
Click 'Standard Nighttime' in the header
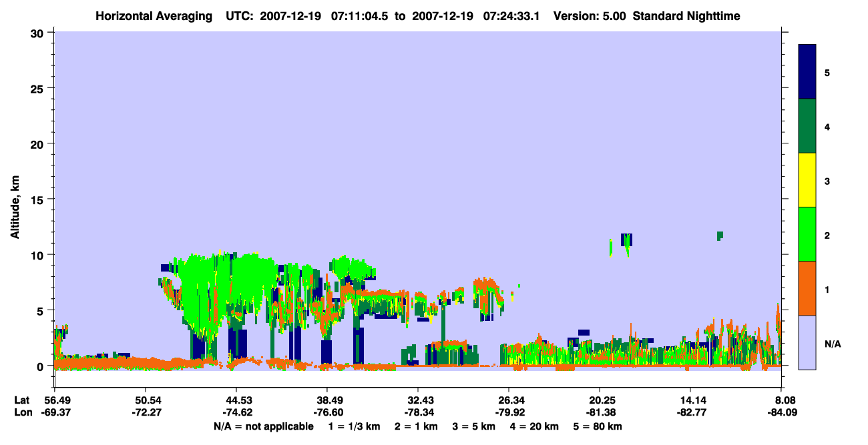click(687, 15)
